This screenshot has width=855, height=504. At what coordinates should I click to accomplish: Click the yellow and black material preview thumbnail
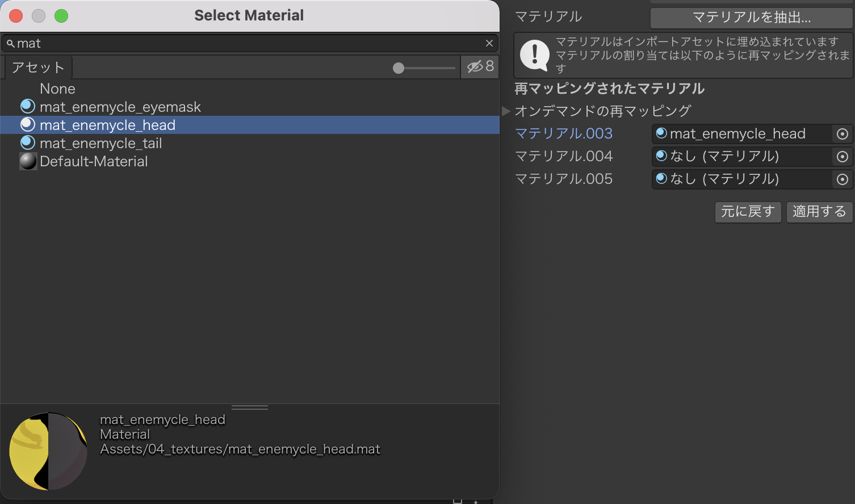point(48,451)
